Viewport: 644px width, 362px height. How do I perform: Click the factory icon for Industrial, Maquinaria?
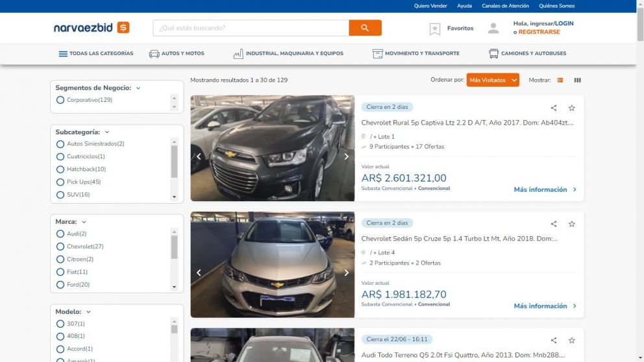coord(238,54)
